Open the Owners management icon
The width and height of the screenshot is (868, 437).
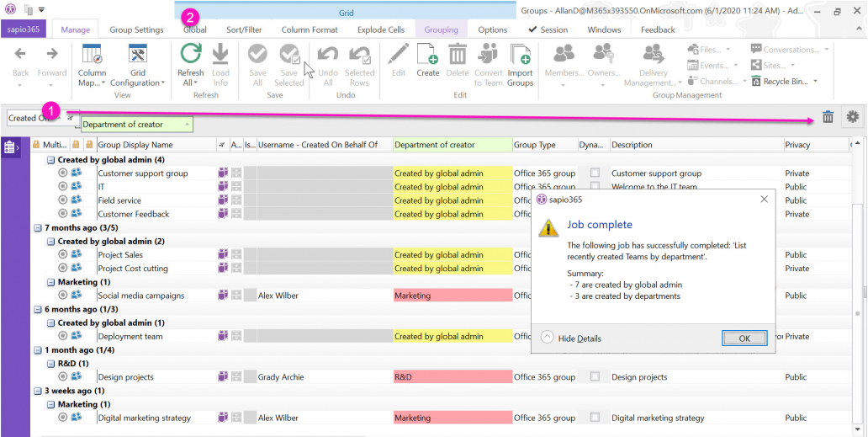coord(603,54)
